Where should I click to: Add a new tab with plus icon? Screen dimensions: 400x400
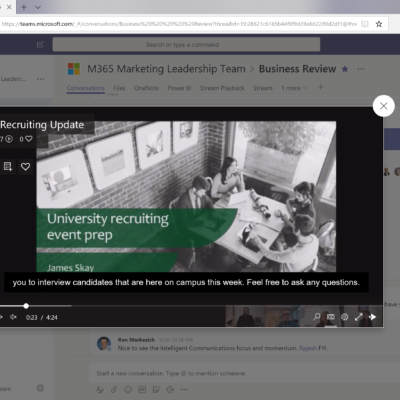coord(320,87)
